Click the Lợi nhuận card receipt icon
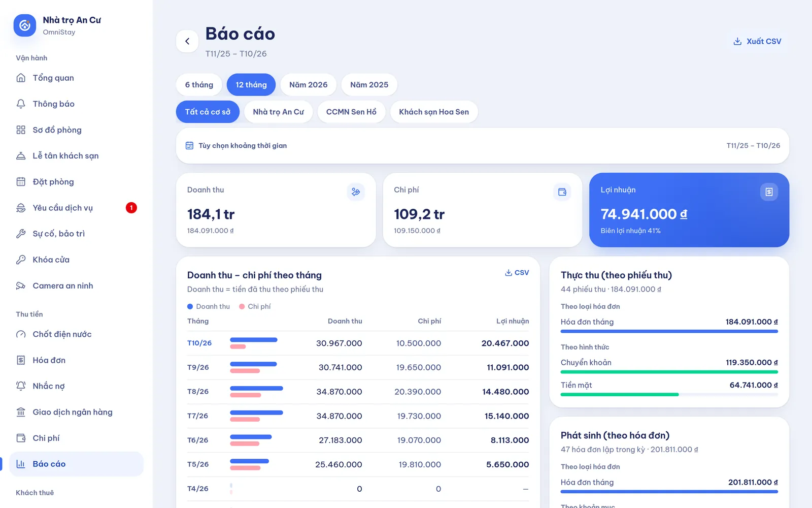The height and width of the screenshot is (508, 812). [769, 192]
